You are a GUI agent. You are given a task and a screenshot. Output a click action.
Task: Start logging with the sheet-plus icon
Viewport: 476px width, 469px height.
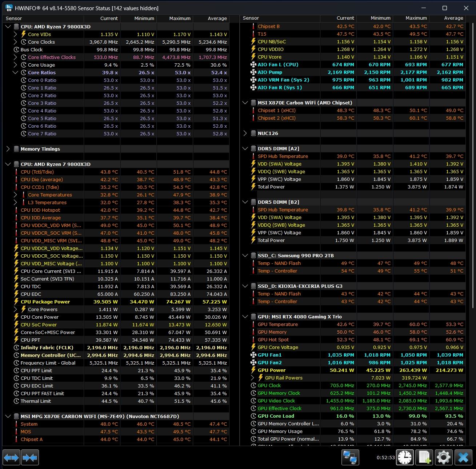tap(424, 457)
